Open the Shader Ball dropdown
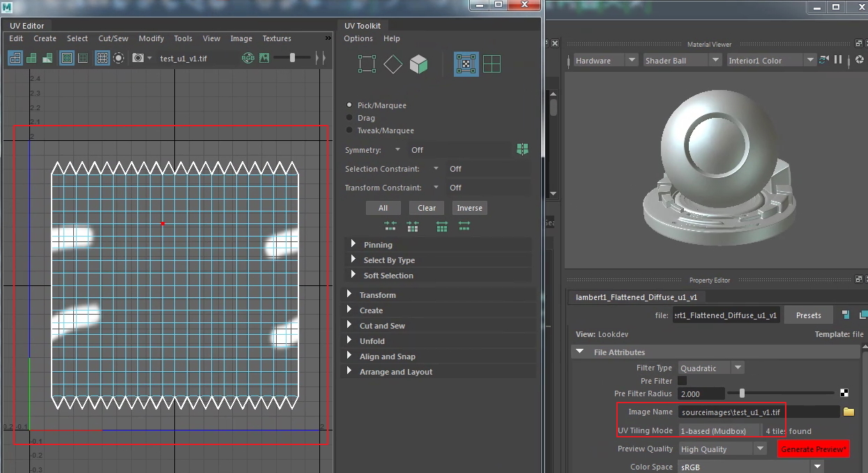 click(682, 61)
